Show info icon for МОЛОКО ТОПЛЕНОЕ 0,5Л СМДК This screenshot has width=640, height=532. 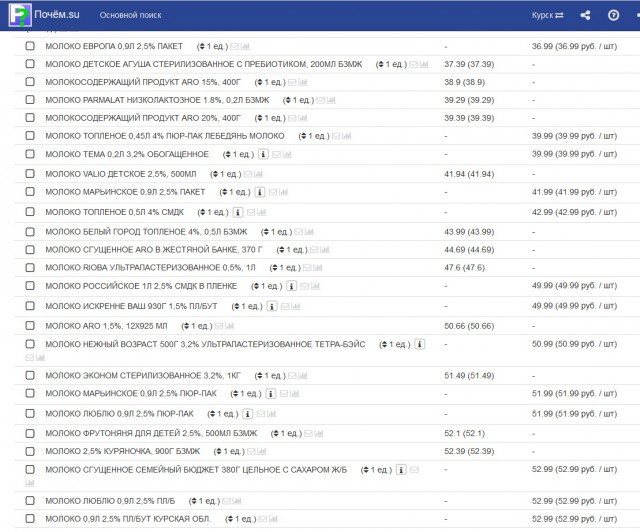tap(238, 212)
